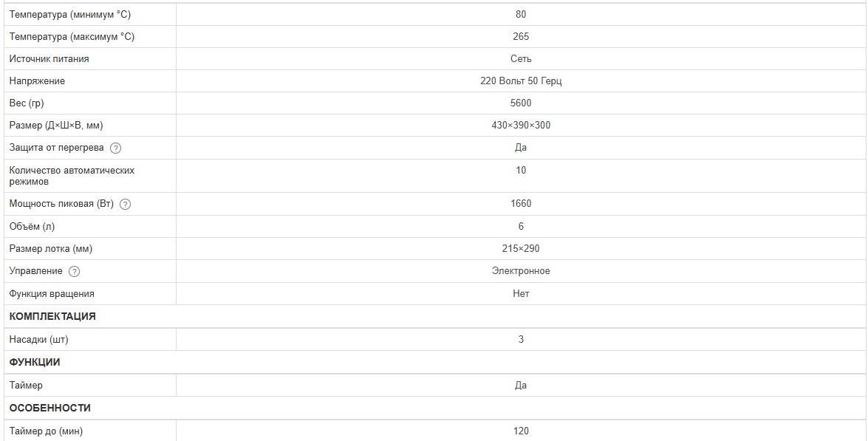Click help icon next to Защита от перегрева
868x441 pixels.
click(115, 148)
